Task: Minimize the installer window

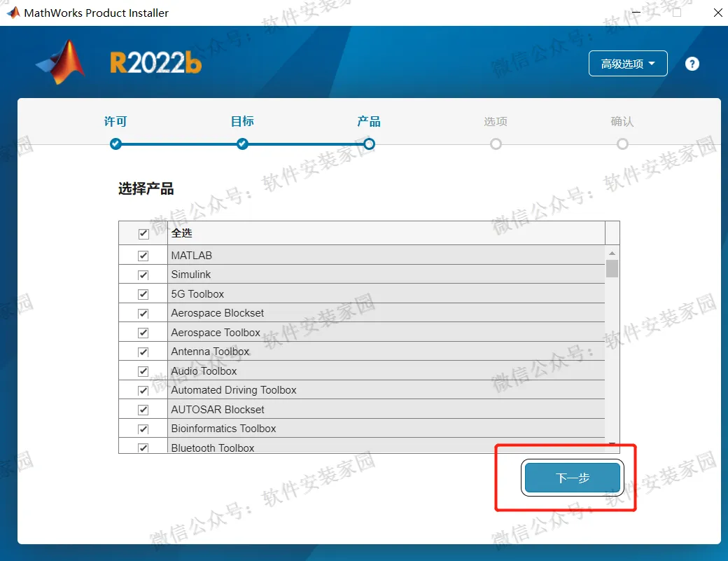Action: [x=636, y=13]
